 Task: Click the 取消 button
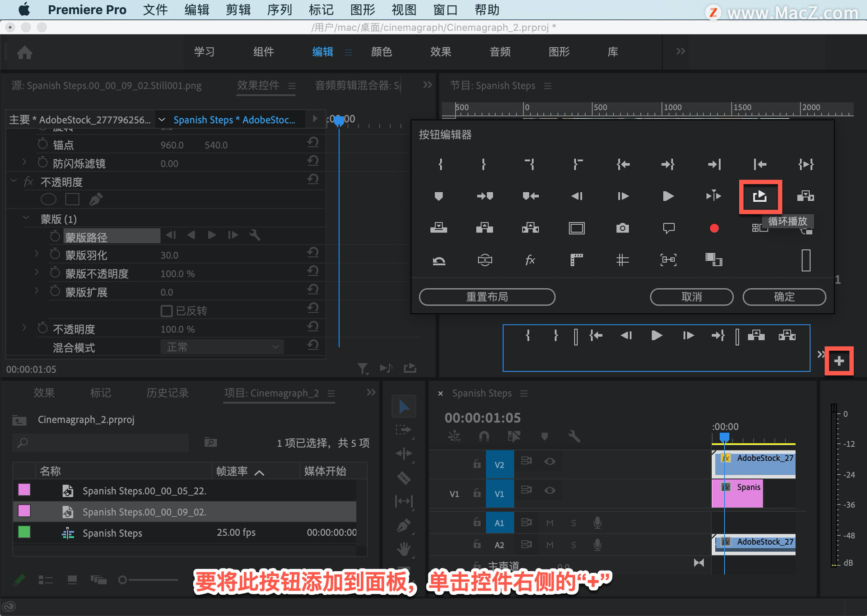[691, 297]
